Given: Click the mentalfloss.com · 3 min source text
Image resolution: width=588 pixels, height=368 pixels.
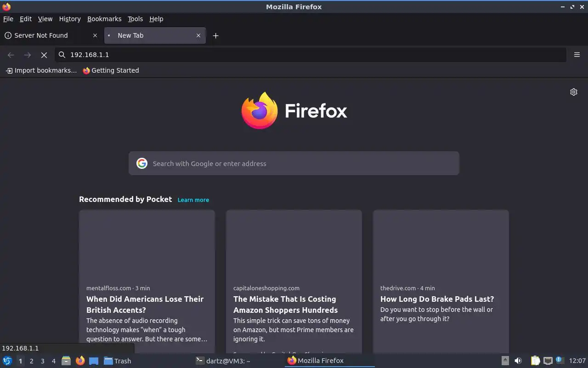Looking at the screenshot, I should point(118,288).
